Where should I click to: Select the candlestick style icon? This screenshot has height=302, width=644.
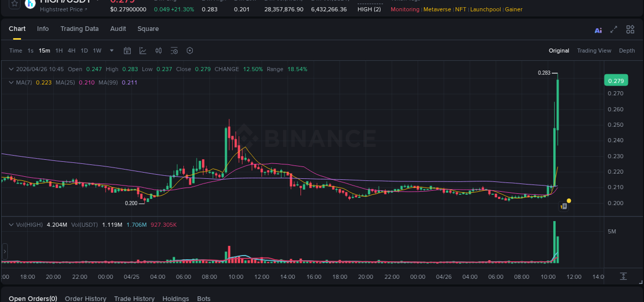tap(159, 51)
